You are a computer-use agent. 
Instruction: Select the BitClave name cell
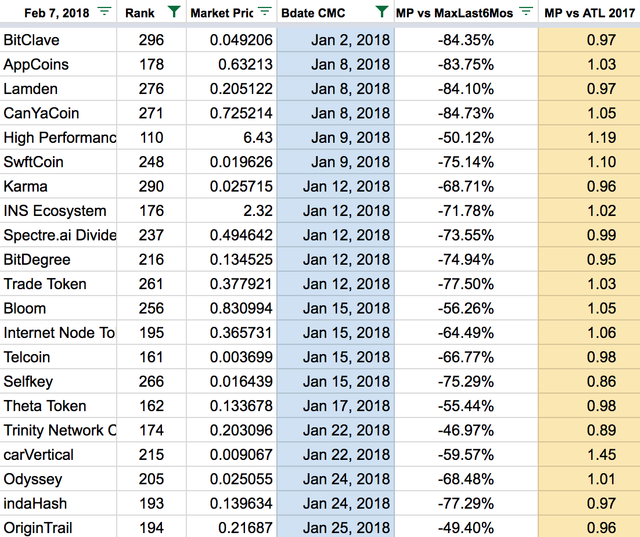(x=58, y=40)
